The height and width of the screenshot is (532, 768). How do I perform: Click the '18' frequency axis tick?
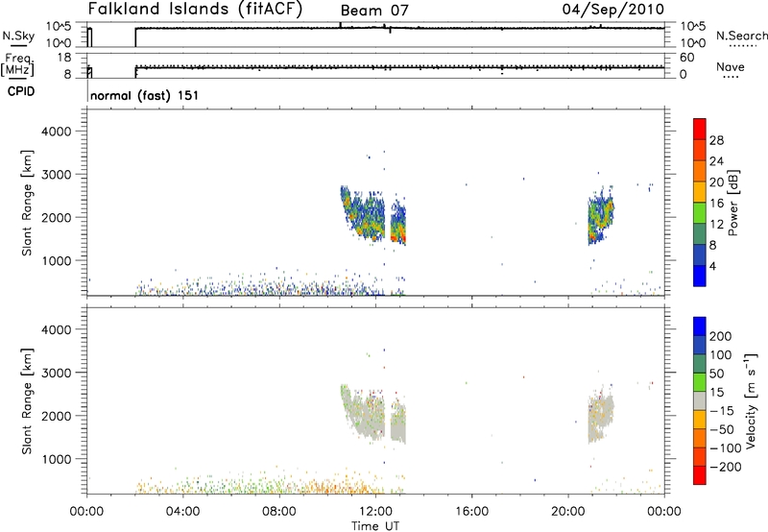[x=64, y=58]
